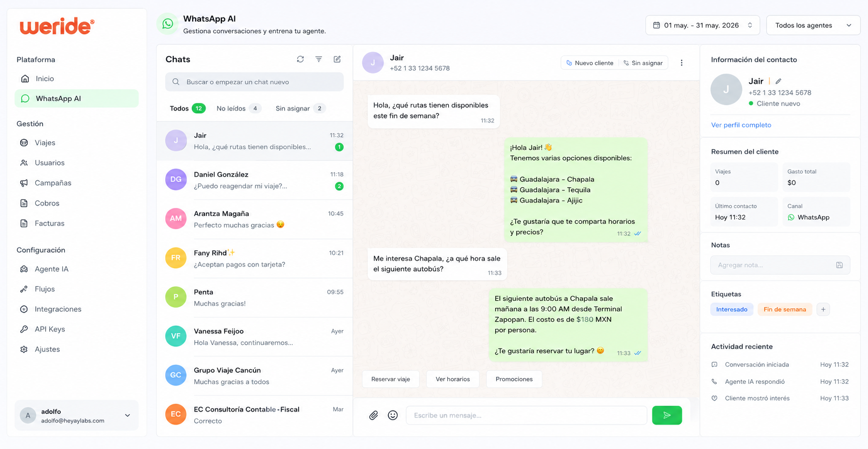Expand the adolfo account menu

(x=77, y=415)
